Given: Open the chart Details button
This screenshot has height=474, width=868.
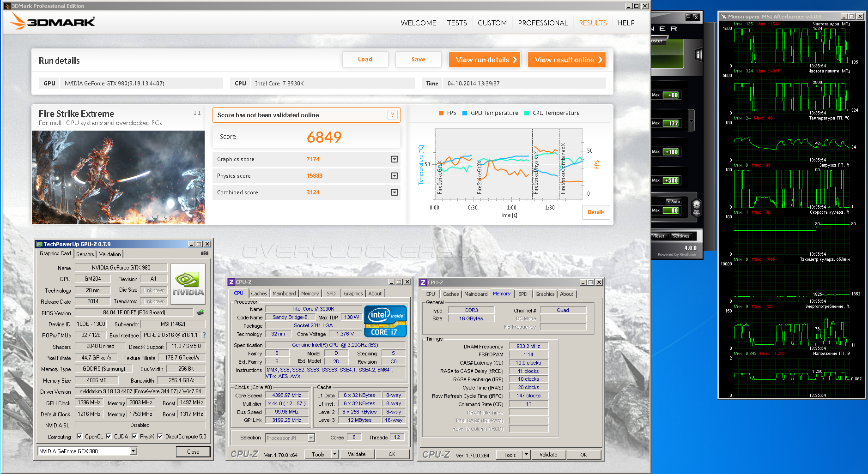Looking at the screenshot, I should point(596,212).
